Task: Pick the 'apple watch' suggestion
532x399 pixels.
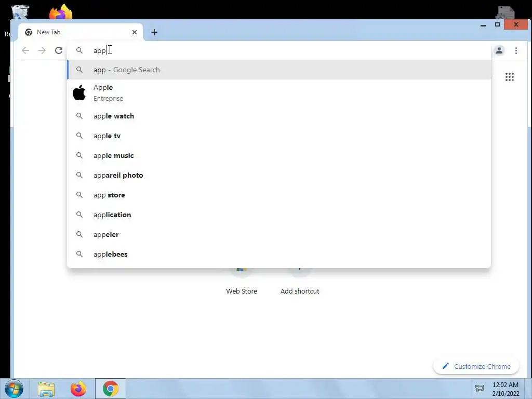Action: pyautogui.click(x=279, y=116)
